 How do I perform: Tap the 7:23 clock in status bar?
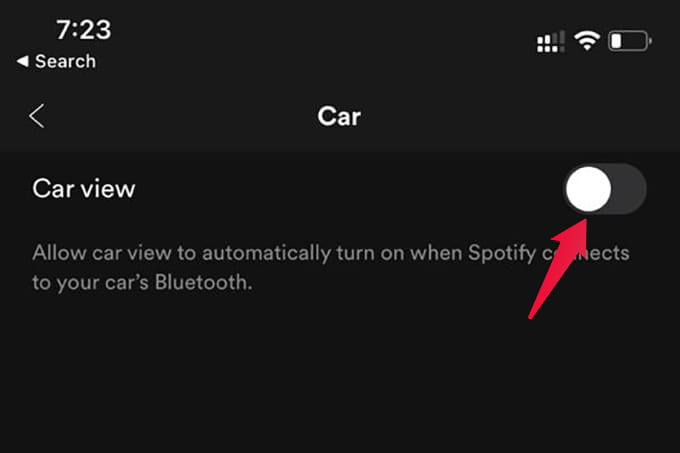[x=84, y=29]
